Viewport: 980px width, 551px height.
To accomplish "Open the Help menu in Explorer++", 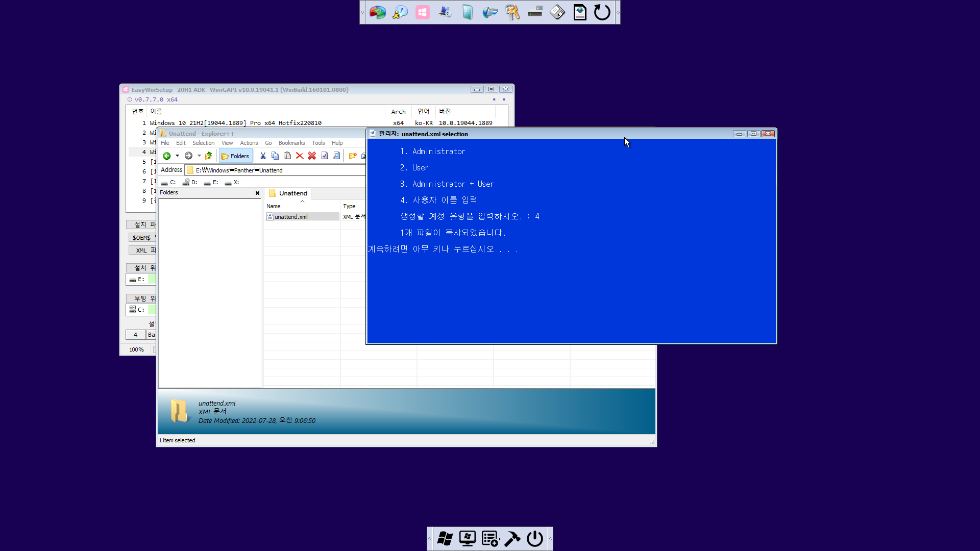I will coord(337,143).
